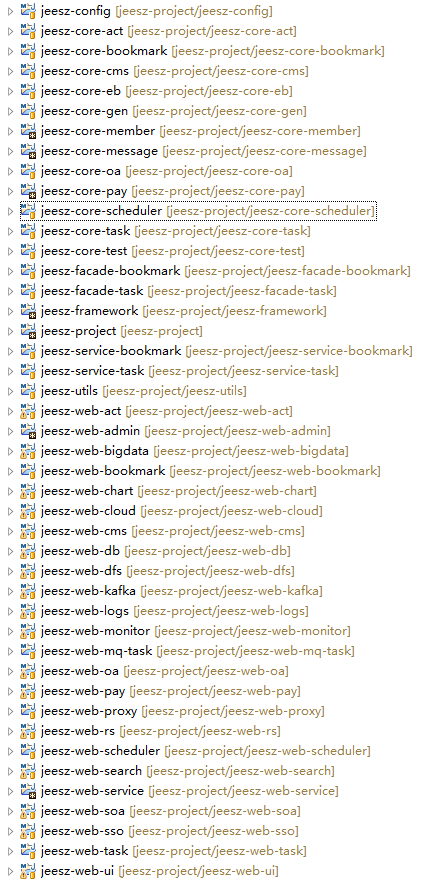Select the jeesz-web-rs project row
Image resolution: width=446 pixels, height=883 pixels.
coord(150,731)
